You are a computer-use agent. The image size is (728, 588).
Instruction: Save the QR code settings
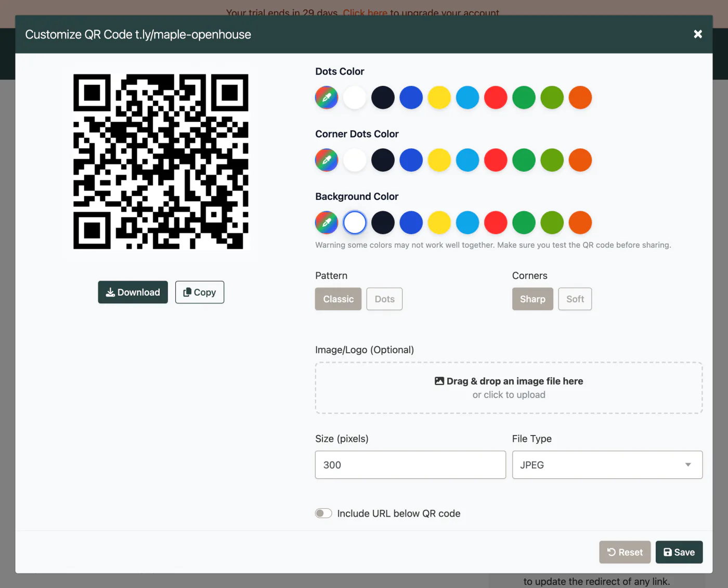[679, 552]
